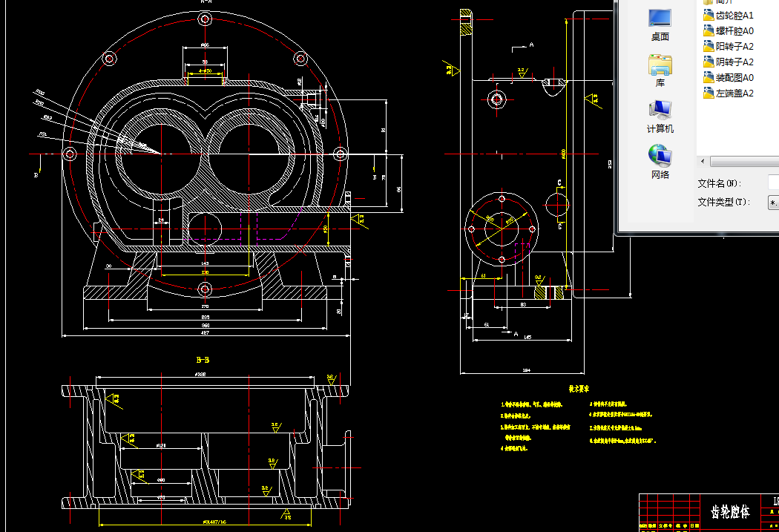
Task: Select the drawing file 螺杆腔A0
Action: [729, 31]
